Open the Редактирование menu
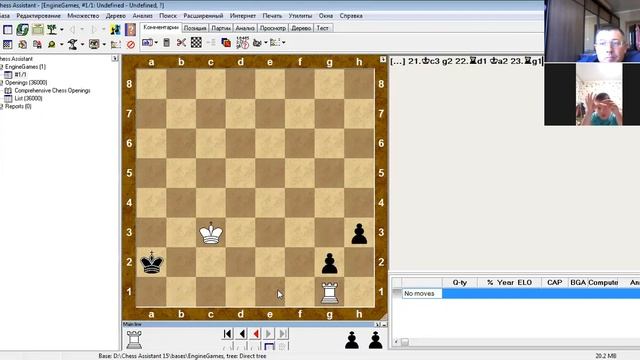The image size is (640, 360). pyautogui.click(x=38, y=16)
